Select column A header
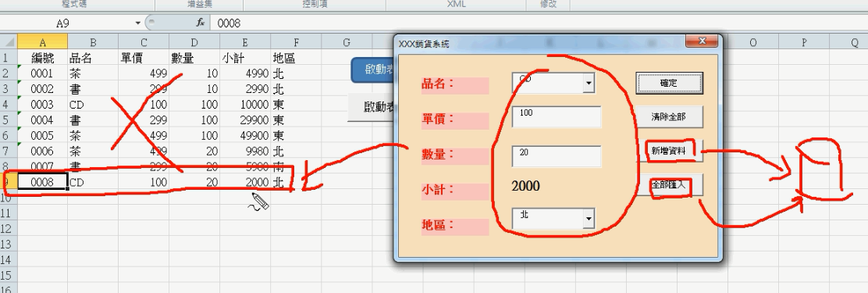This screenshot has width=868, height=293. (43, 42)
